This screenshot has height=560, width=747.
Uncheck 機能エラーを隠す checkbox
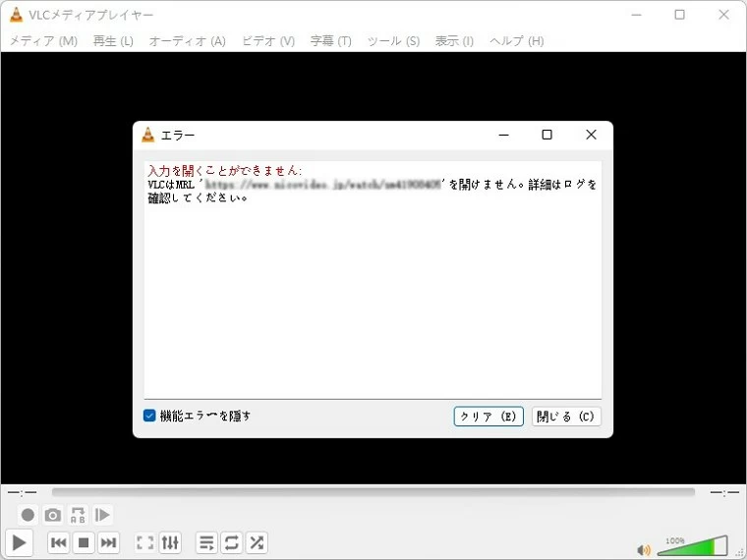149,416
